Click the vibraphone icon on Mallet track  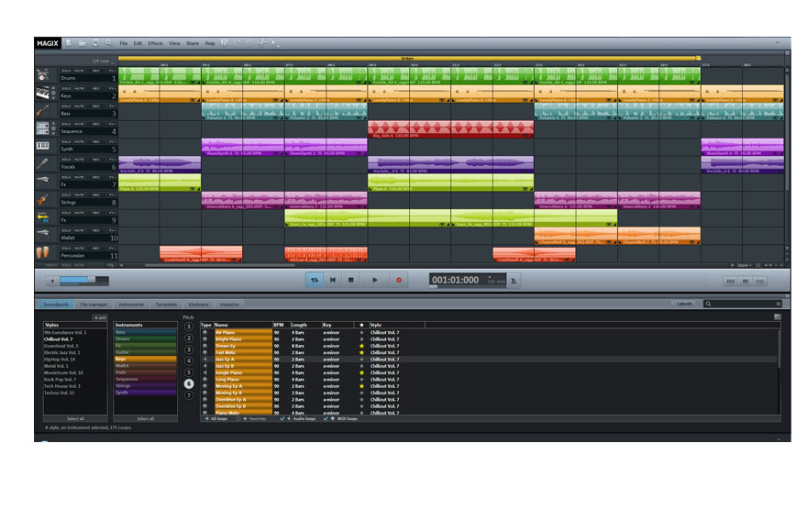point(43,235)
